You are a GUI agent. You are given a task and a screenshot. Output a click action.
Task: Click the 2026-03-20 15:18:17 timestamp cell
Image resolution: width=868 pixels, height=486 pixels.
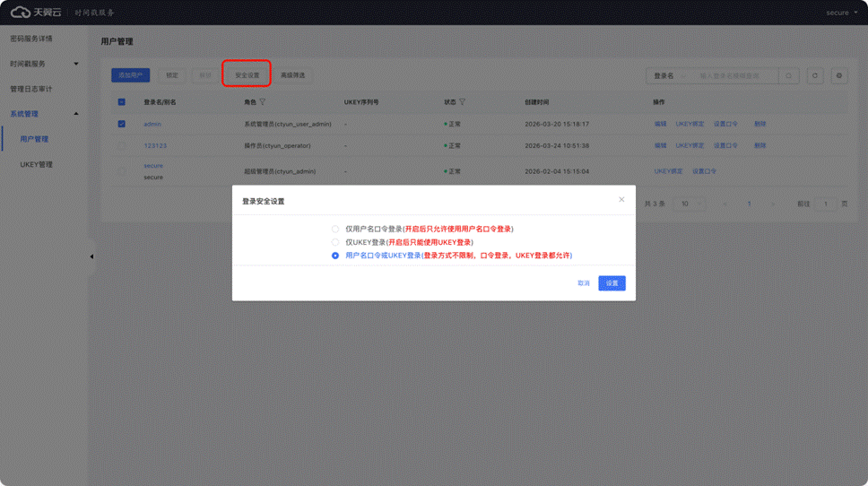557,124
